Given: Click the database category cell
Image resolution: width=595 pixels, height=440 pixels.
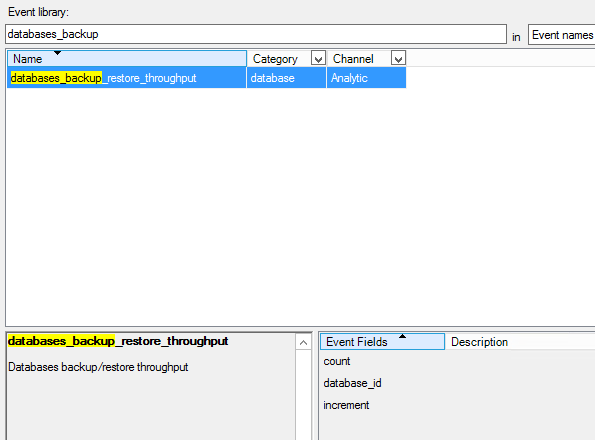Looking at the screenshot, I should (286, 78).
